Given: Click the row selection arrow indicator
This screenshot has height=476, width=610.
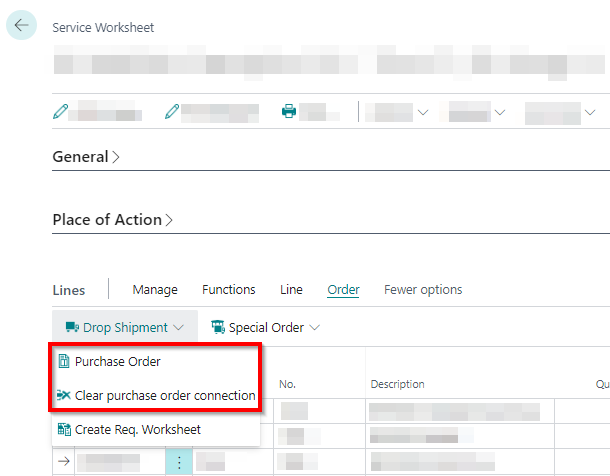Looking at the screenshot, I should click(63, 462).
